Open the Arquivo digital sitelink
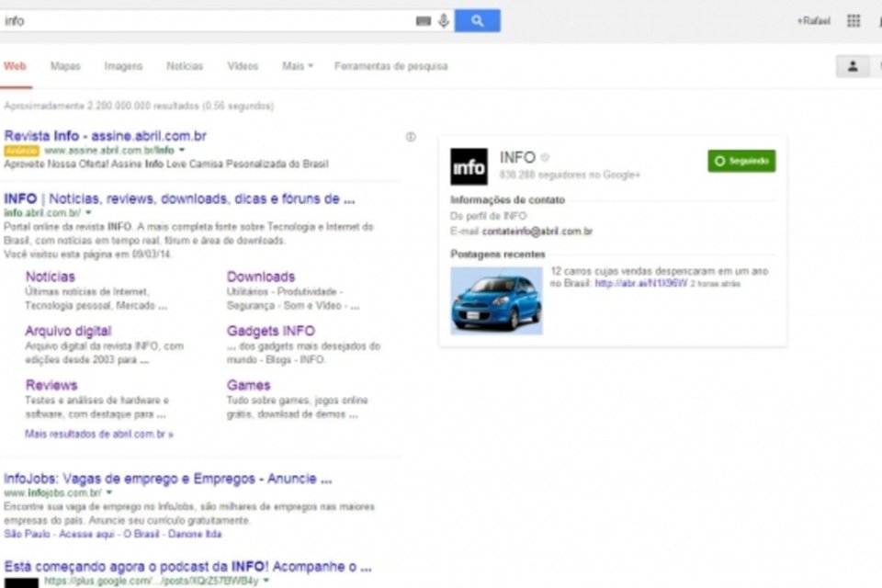The image size is (882, 588). click(68, 331)
